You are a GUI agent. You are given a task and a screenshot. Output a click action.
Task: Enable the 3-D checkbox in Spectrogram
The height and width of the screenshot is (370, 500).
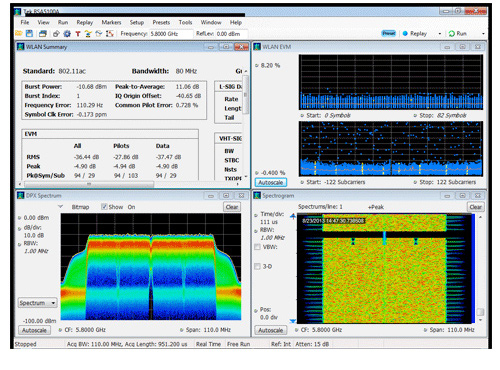[x=257, y=266]
